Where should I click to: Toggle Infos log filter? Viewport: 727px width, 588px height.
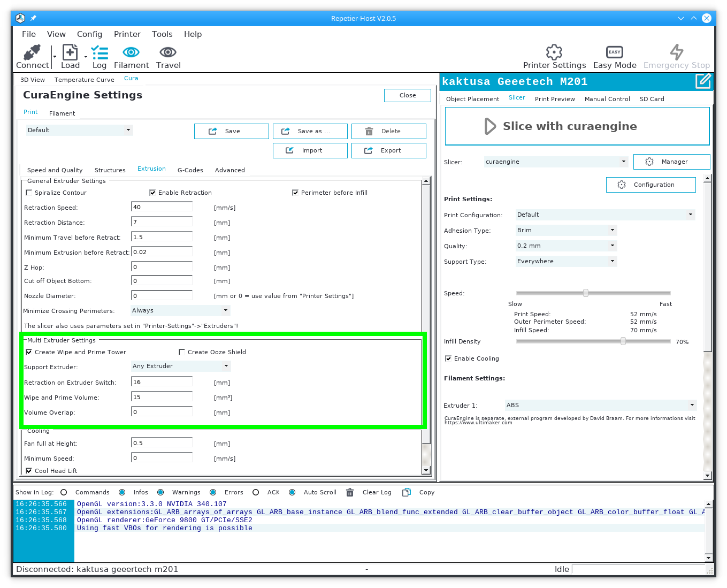pyautogui.click(x=122, y=492)
